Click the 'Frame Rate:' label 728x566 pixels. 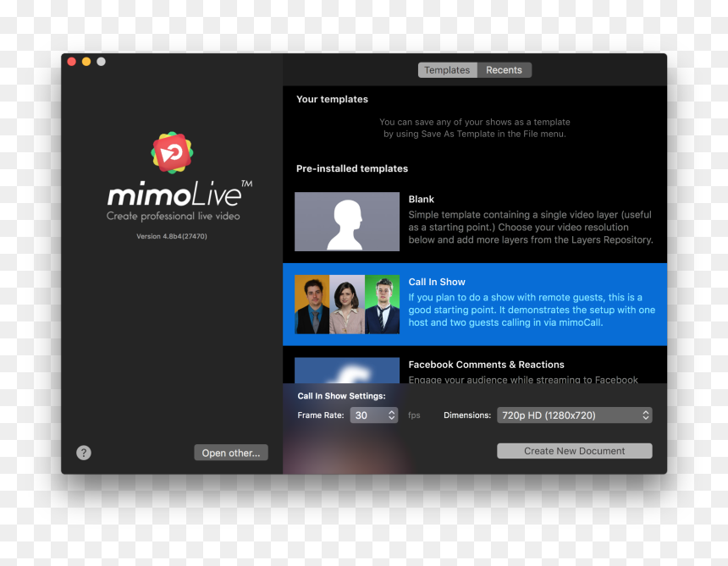click(321, 415)
